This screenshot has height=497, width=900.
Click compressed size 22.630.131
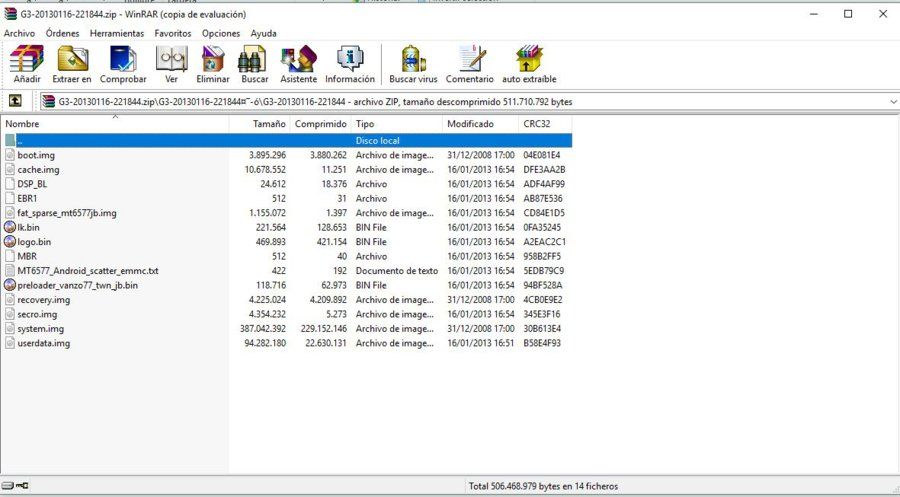[324, 343]
